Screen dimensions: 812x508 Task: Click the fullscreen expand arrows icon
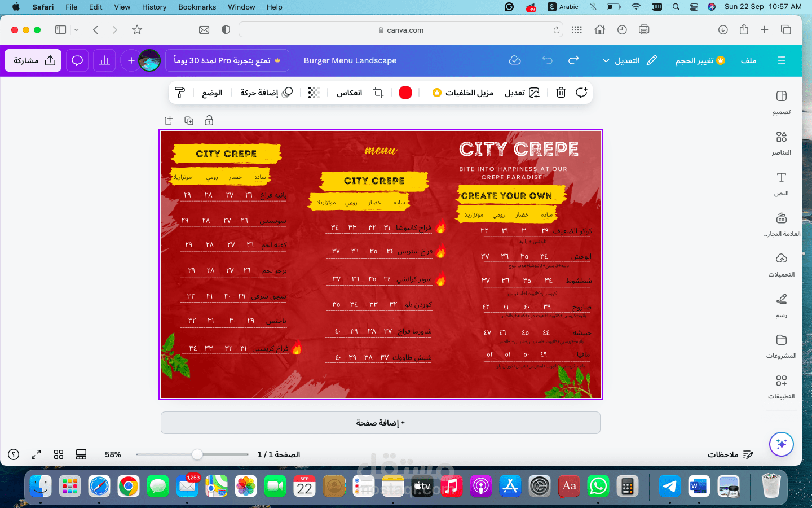point(36,454)
